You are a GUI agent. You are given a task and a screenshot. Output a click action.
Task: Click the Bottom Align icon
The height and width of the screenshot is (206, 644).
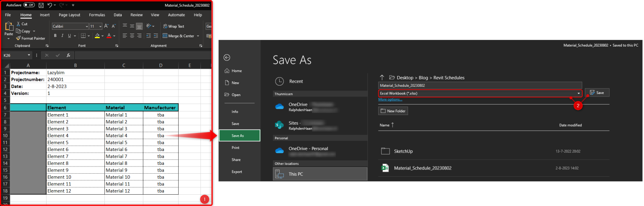tap(139, 26)
